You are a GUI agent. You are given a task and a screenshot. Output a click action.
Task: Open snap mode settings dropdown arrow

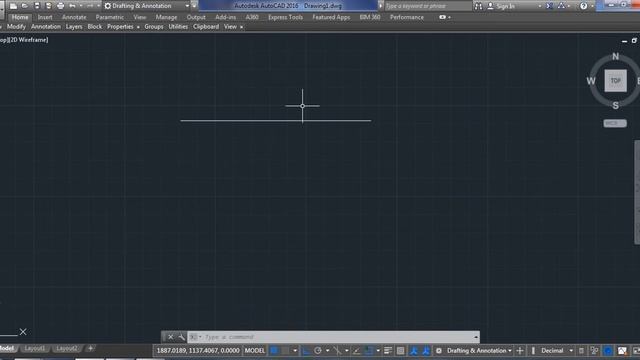pos(295,351)
